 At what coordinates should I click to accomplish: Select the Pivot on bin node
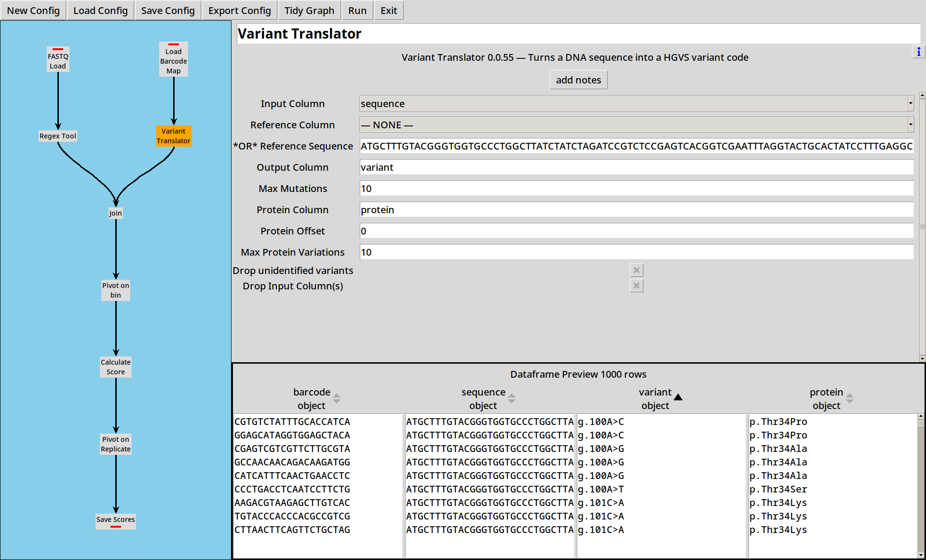coord(116,290)
